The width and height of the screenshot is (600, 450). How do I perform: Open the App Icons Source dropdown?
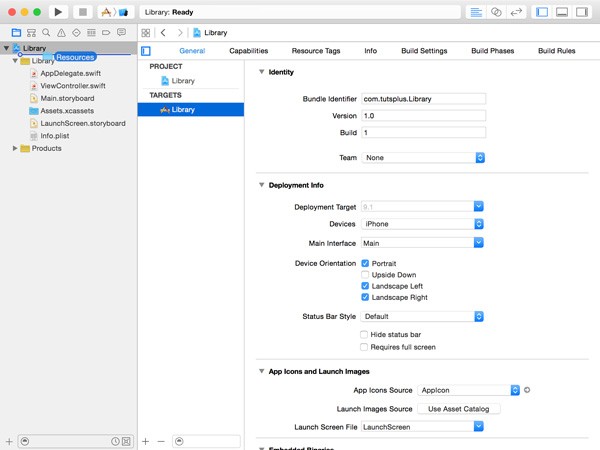469,390
